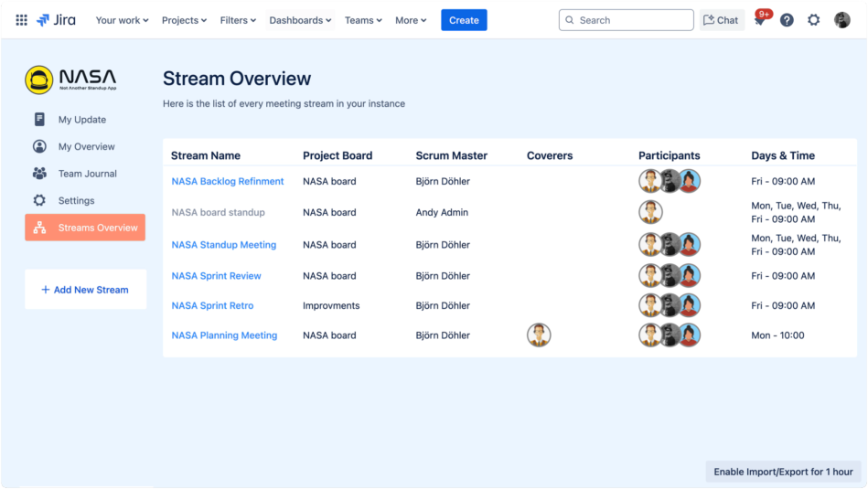Open the NASA Sprint Retro stream
The height and width of the screenshot is (489, 868).
[x=212, y=305]
